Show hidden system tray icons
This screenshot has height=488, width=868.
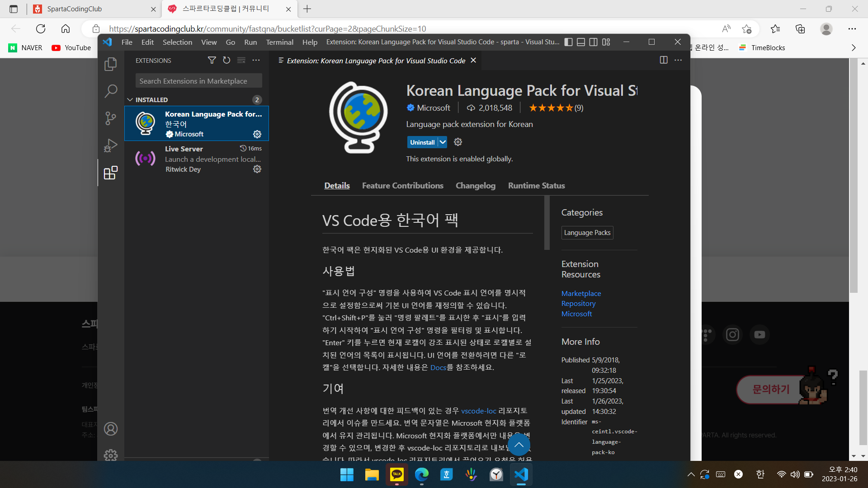tap(691, 474)
